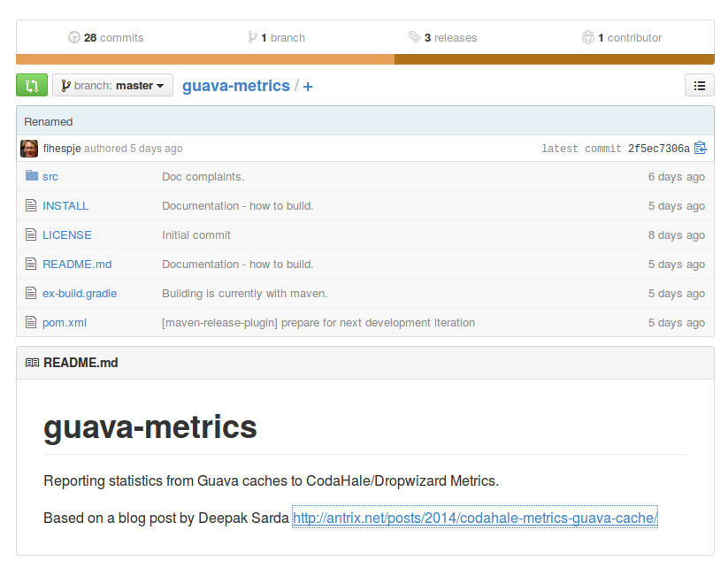Click '5 days ago' on ex-build.gradle row
The width and height of the screenshot is (728, 576).
[677, 294]
